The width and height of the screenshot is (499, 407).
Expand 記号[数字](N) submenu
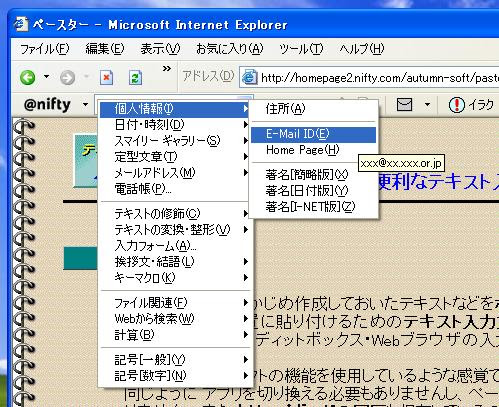(x=175, y=376)
